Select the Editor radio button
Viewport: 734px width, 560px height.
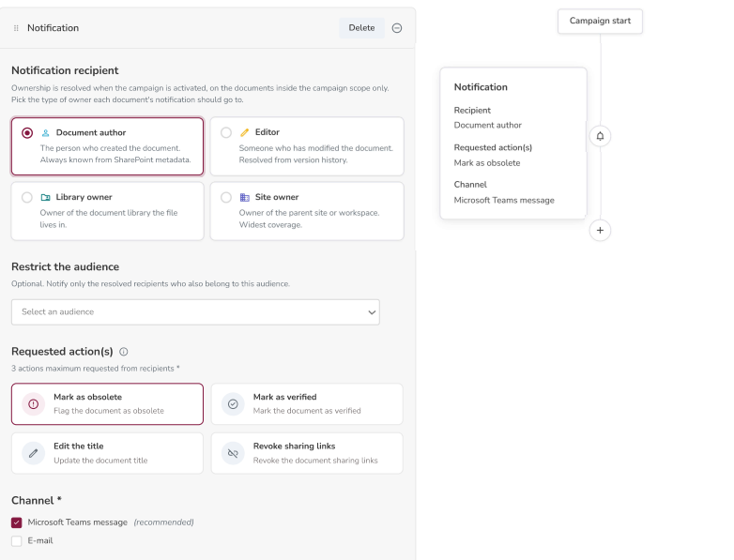226,133
